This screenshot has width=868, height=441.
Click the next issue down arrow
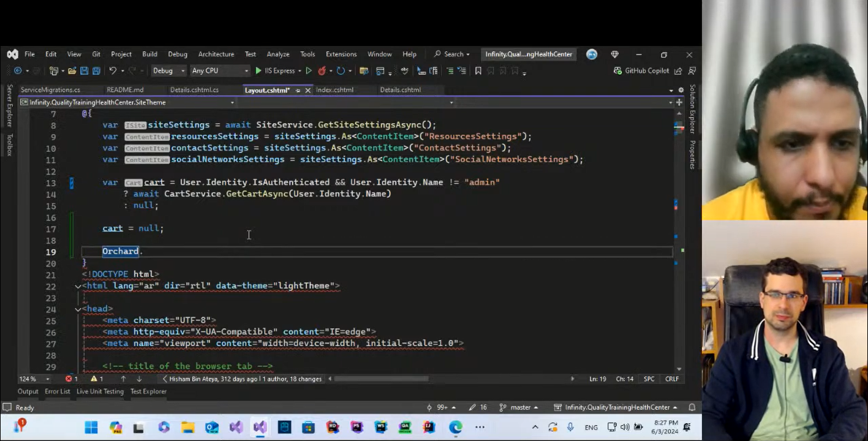tap(139, 379)
